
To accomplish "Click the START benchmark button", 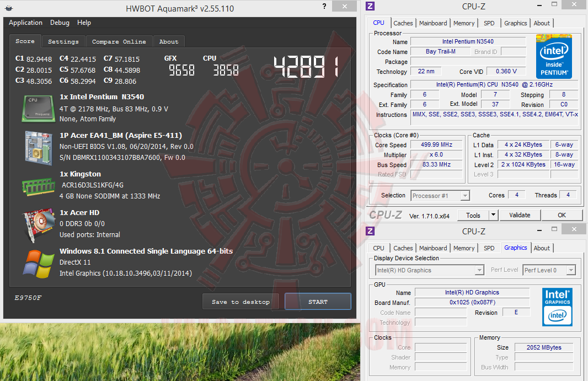I will (x=318, y=302).
